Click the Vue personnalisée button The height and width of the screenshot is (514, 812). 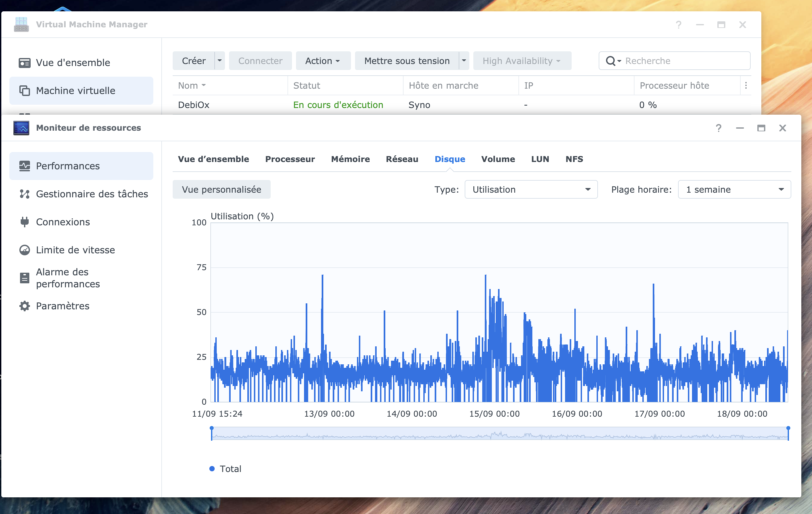(222, 190)
